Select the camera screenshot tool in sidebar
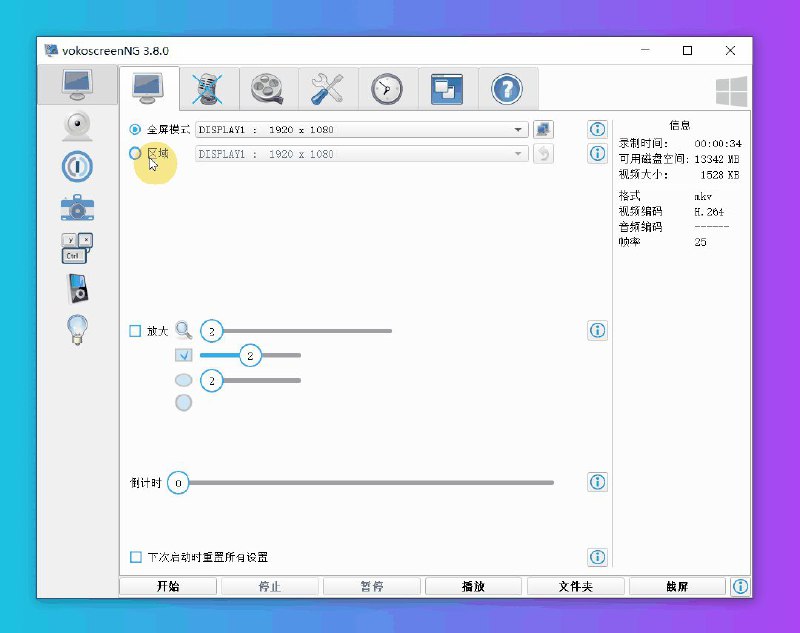The image size is (800, 633). click(x=77, y=207)
